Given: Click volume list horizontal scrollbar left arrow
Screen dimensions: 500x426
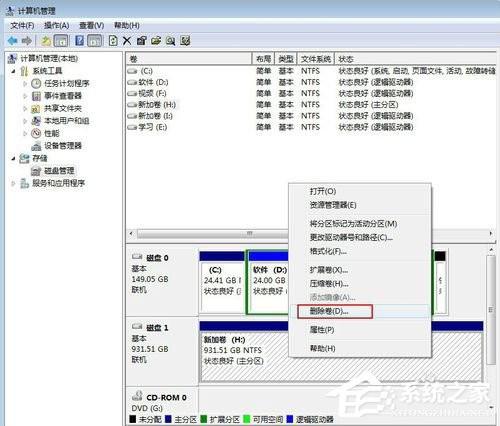Looking at the screenshot, I should click(131, 234).
